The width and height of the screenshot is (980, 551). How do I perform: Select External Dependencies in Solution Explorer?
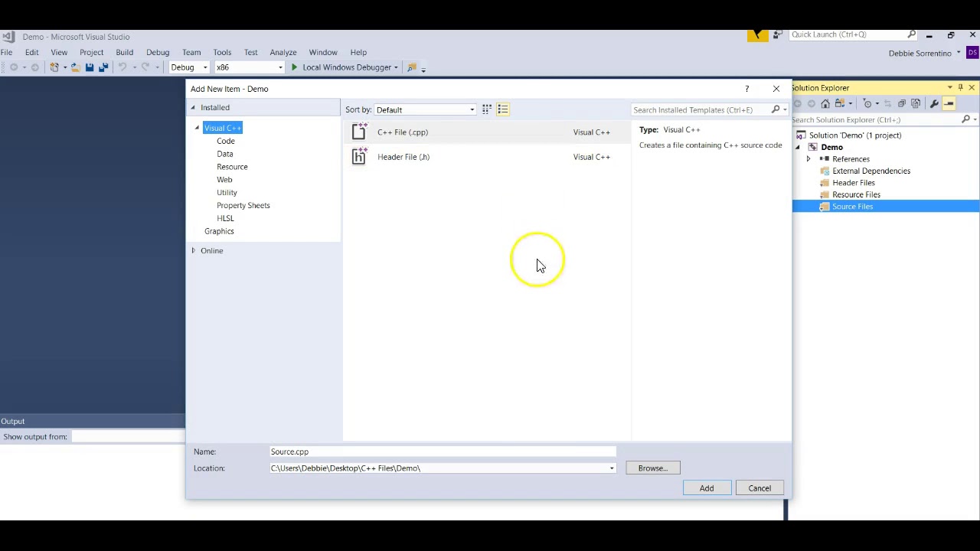871,171
